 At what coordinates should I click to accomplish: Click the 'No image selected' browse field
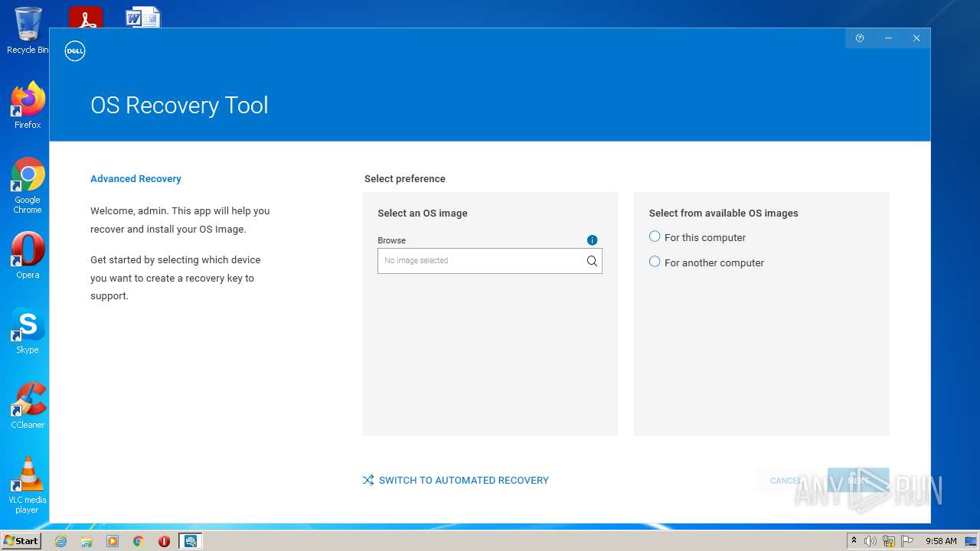click(x=490, y=261)
